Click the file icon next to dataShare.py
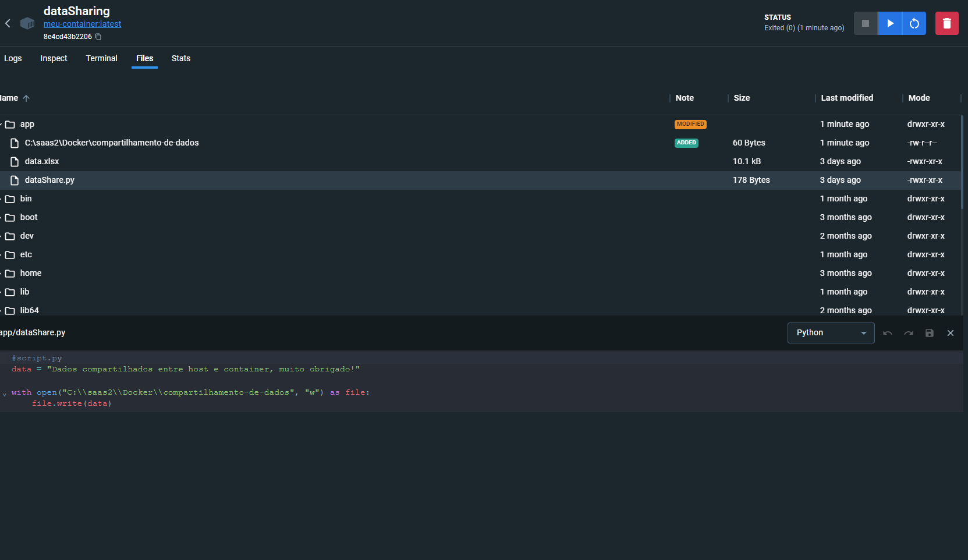 (x=15, y=180)
